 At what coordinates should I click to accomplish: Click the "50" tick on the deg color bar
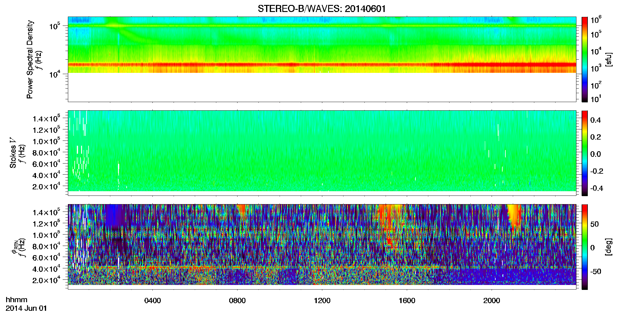click(595, 224)
